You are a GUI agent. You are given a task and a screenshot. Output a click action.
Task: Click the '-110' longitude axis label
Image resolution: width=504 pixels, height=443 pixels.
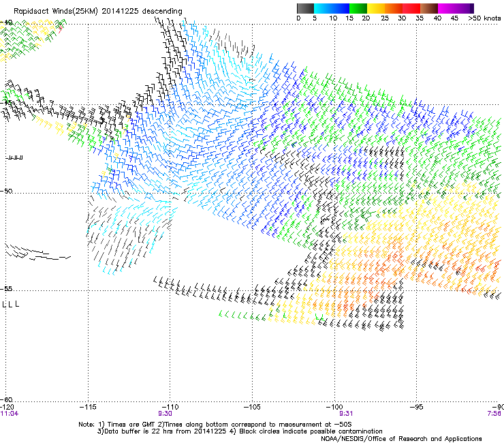170,407
